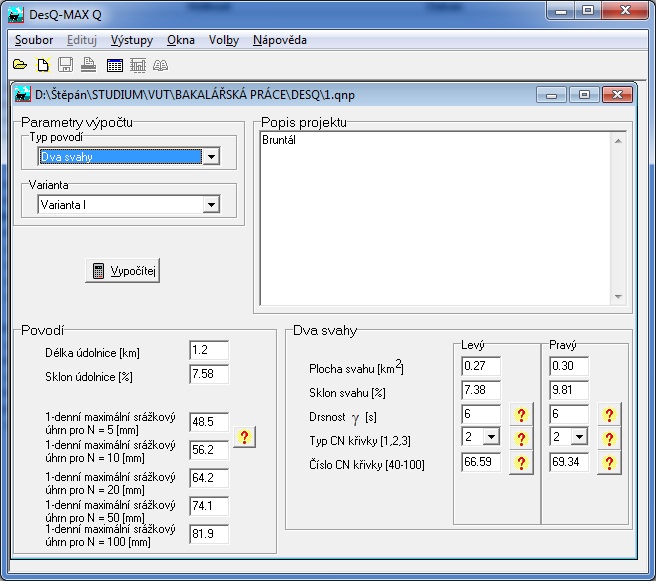This screenshot has height=581, width=656.
Task: Expand Pravý Typ CN křivky dropdown
Action: 579,437
